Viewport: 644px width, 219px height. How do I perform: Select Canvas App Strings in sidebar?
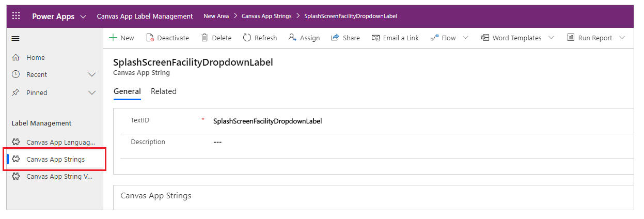pos(55,159)
